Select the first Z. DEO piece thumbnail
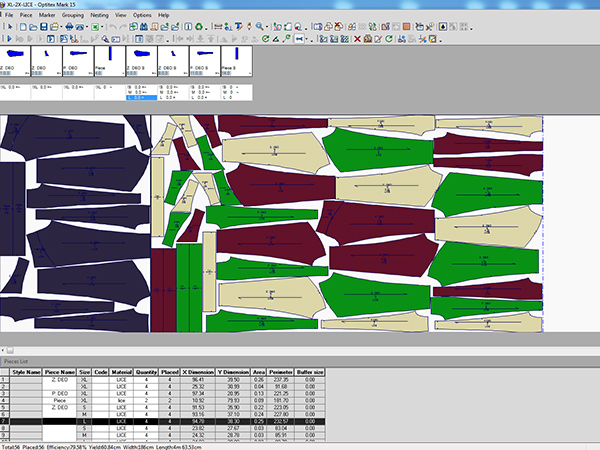This screenshot has height=450, width=600. 15,61
